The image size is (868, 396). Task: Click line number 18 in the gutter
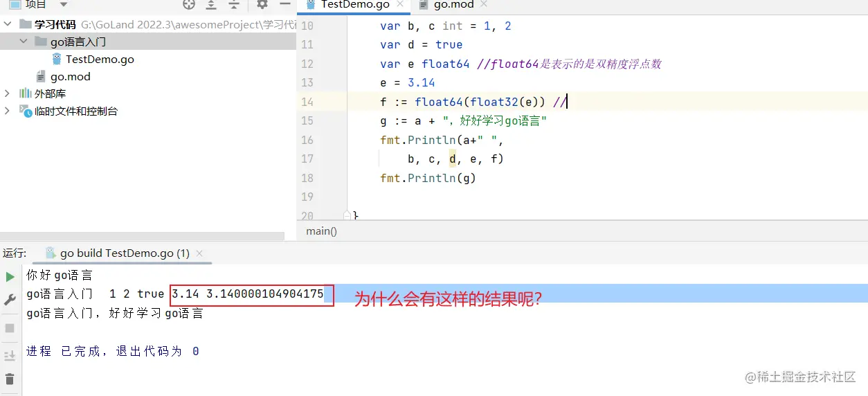click(x=307, y=178)
